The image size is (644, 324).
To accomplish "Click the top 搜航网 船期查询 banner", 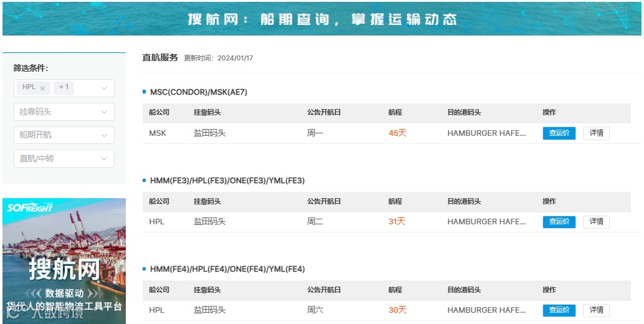I will click(x=322, y=19).
